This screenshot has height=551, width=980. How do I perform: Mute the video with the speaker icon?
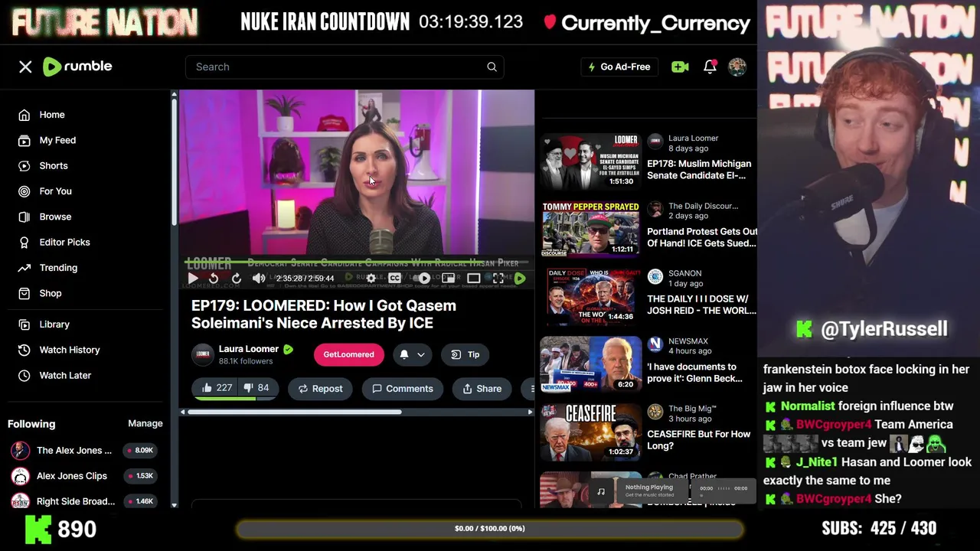259,279
